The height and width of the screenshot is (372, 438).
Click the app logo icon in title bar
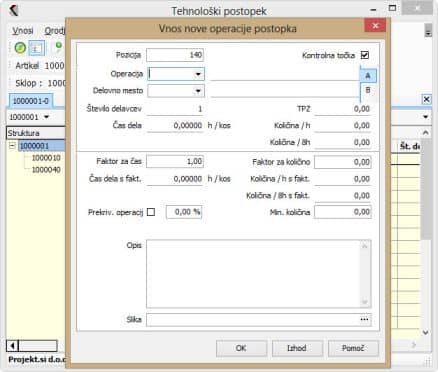click(x=13, y=10)
